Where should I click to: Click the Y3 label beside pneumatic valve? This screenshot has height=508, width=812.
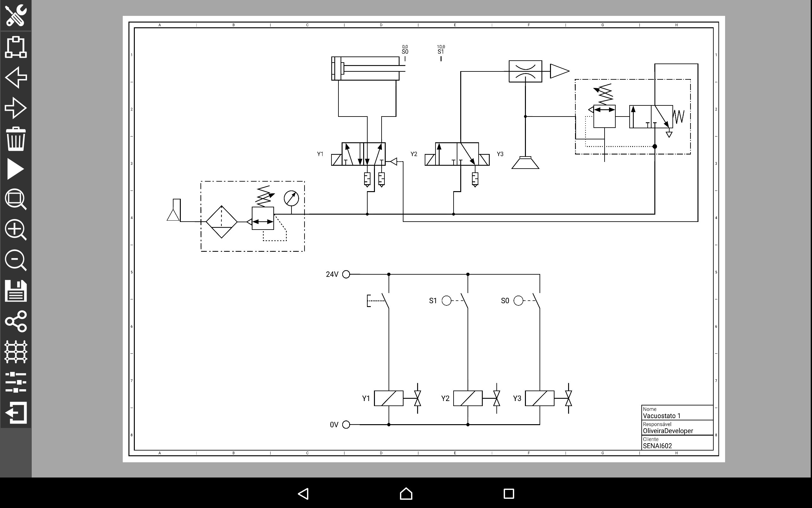coord(500,154)
